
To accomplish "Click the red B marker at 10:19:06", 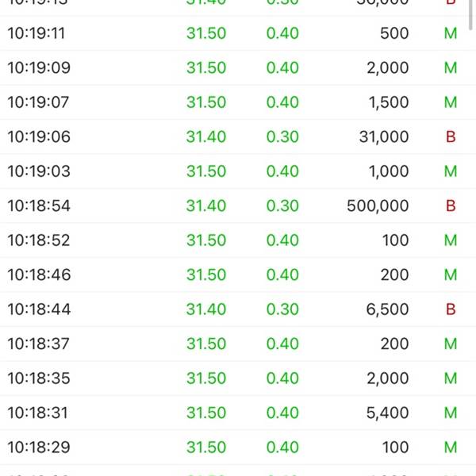I will coord(451,136).
